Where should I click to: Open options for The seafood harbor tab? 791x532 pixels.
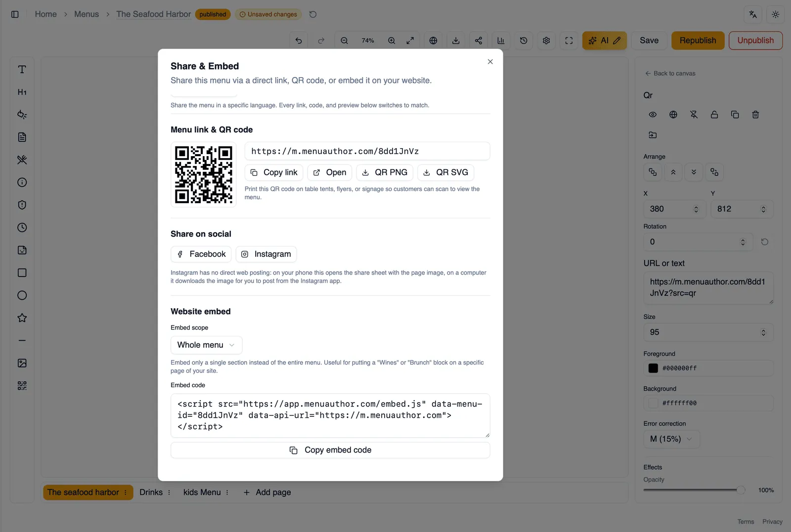[x=126, y=492]
